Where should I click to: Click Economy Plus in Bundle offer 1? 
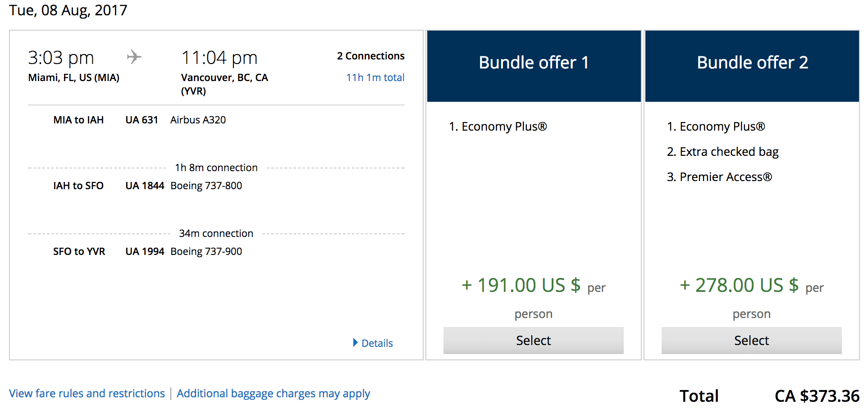tap(504, 127)
